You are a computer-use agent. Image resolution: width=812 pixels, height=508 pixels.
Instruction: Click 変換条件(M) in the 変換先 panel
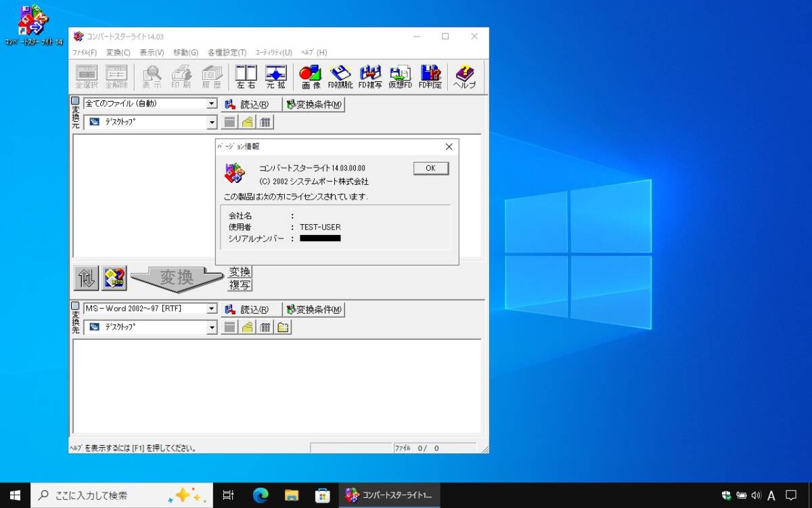[x=314, y=310]
